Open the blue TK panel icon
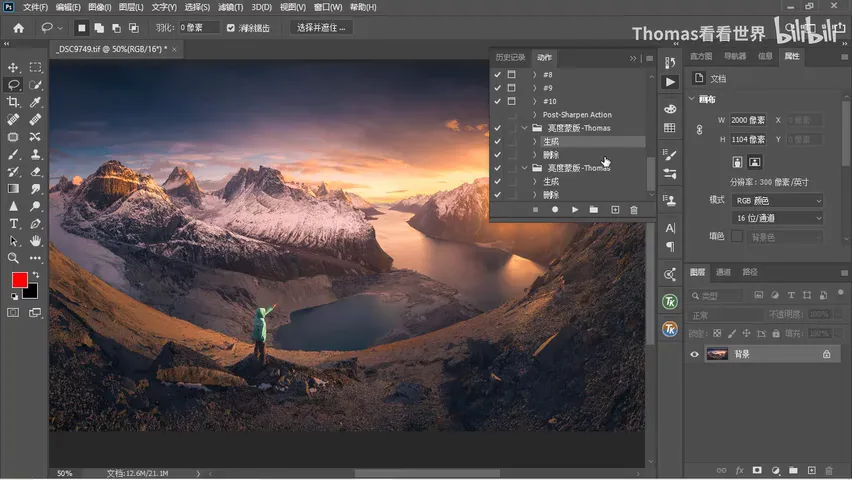 pyautogui.click(x=670, y=329)
